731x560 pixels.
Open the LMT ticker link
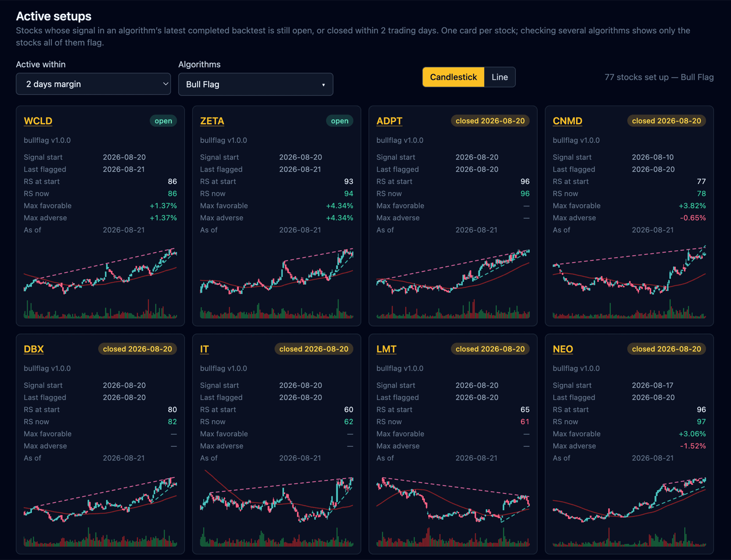pyautogui.click(x=387, y=349)
